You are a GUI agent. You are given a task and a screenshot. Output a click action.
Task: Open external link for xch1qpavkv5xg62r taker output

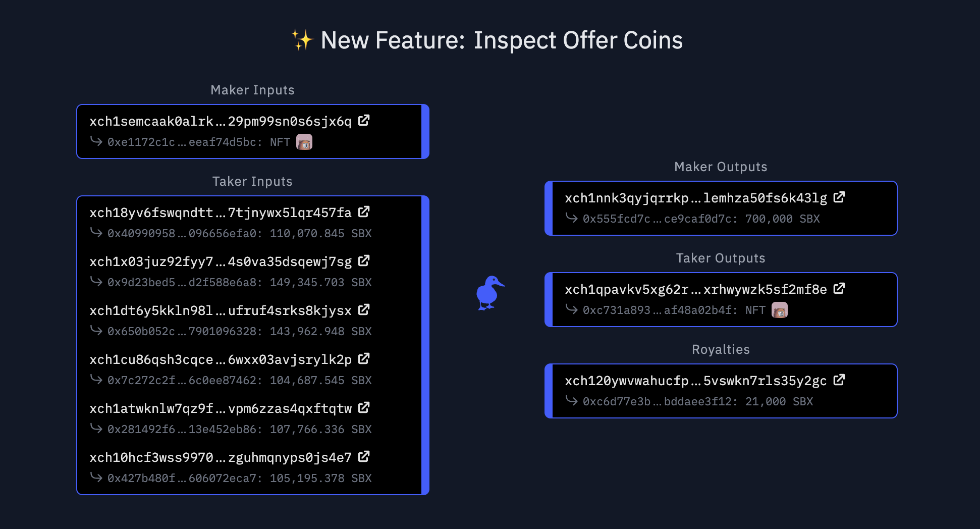tap(839, 289)
